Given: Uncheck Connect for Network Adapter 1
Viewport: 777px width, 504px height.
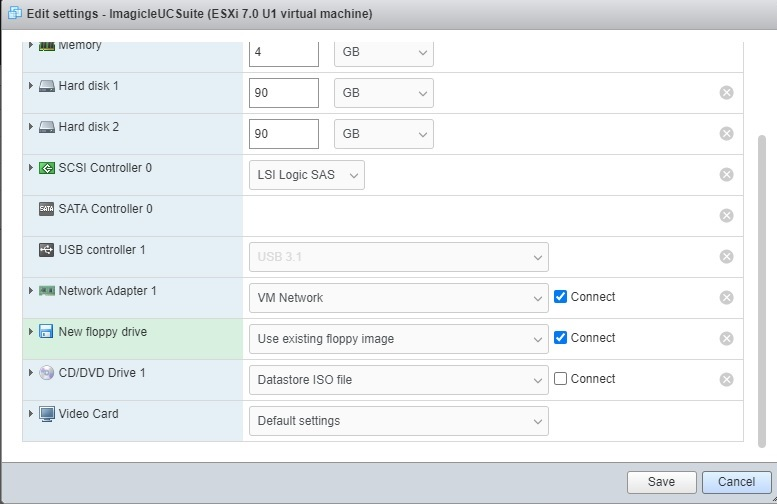Looking at the screenshot, I should (x=560, y=297).
